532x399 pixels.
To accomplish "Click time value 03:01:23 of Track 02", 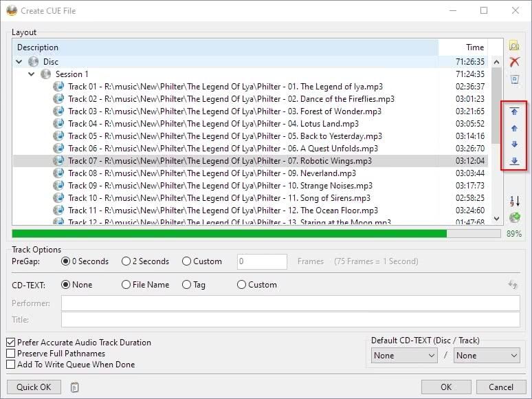I will [470, 99].
